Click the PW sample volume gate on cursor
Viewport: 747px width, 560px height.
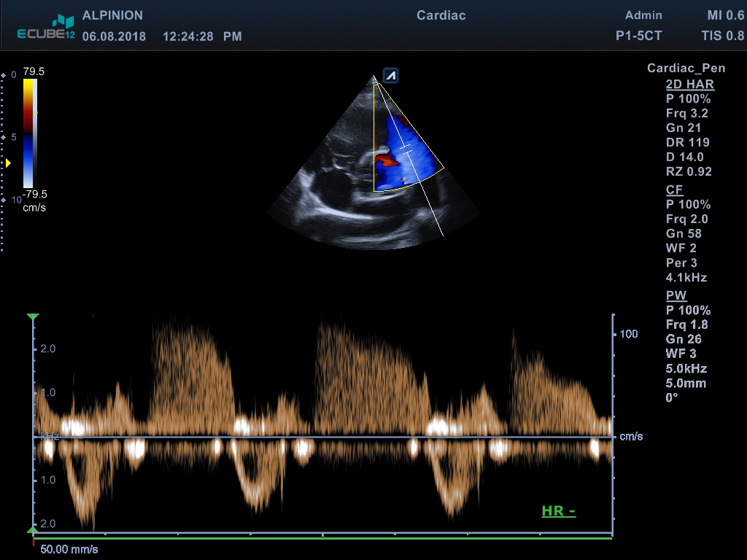coord(406,152)
